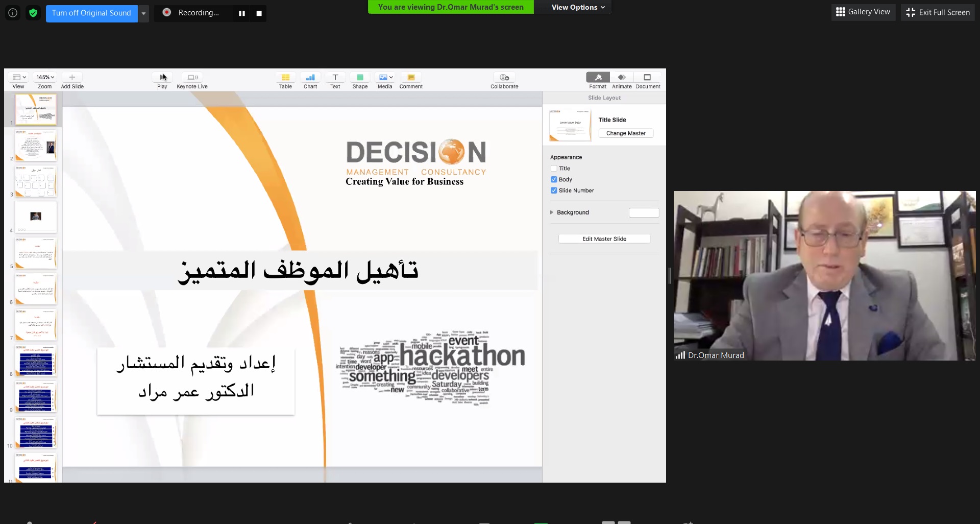980x524 pixels.
Task: Insert a Chart from the toolbar
Action: tap(310, 78)
